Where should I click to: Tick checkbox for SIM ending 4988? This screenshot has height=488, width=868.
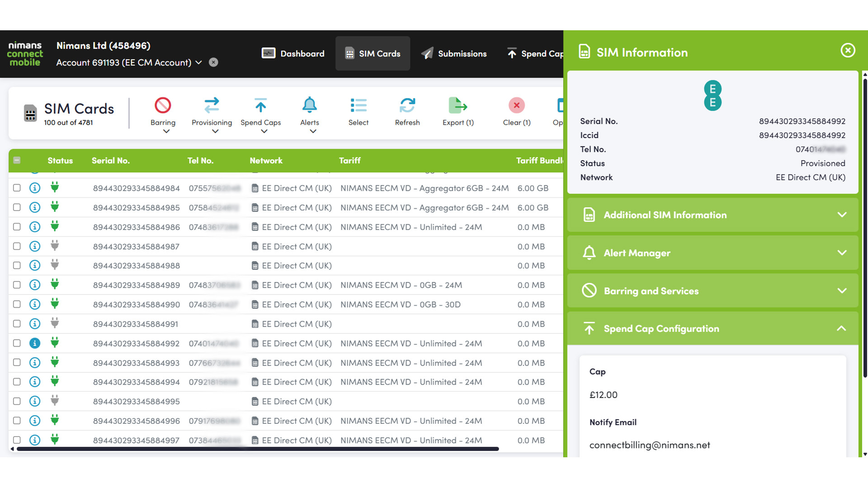17,266
